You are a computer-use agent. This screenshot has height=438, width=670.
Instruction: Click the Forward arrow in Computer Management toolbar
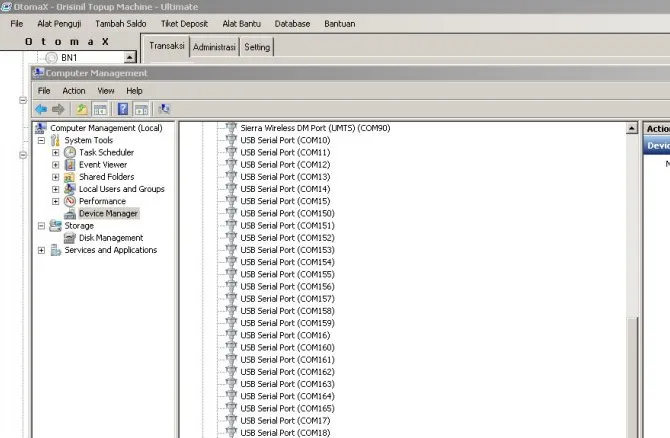point(58,109)
